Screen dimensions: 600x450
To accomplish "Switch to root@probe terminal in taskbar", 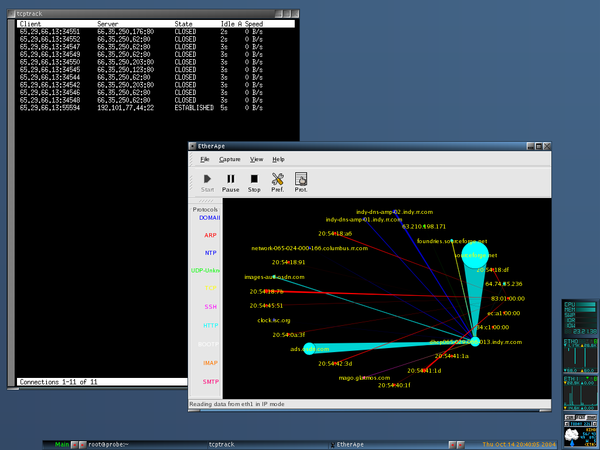I will (108, 444).
